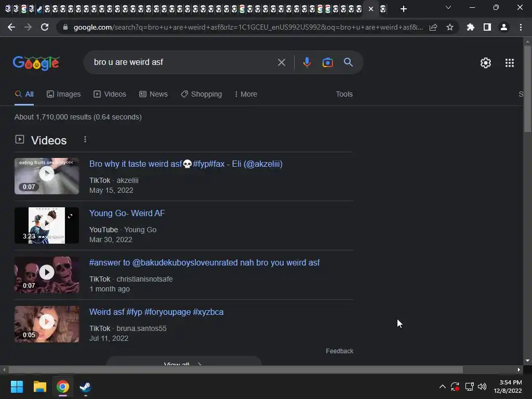Bookmark this tab with the star
The height and width of the screenshot is (399, 532).
pos(450,27)
